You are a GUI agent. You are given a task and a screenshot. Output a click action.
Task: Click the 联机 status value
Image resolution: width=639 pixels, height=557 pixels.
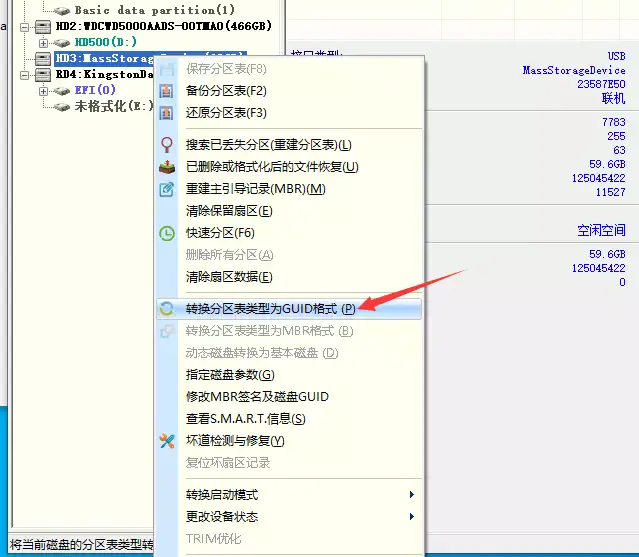[x=613, y=99]
